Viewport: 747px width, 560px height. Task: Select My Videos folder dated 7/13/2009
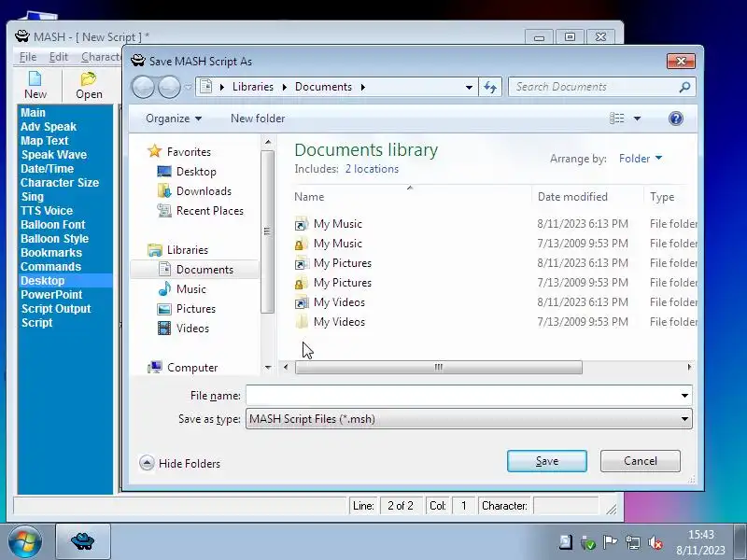pos(339,322)
